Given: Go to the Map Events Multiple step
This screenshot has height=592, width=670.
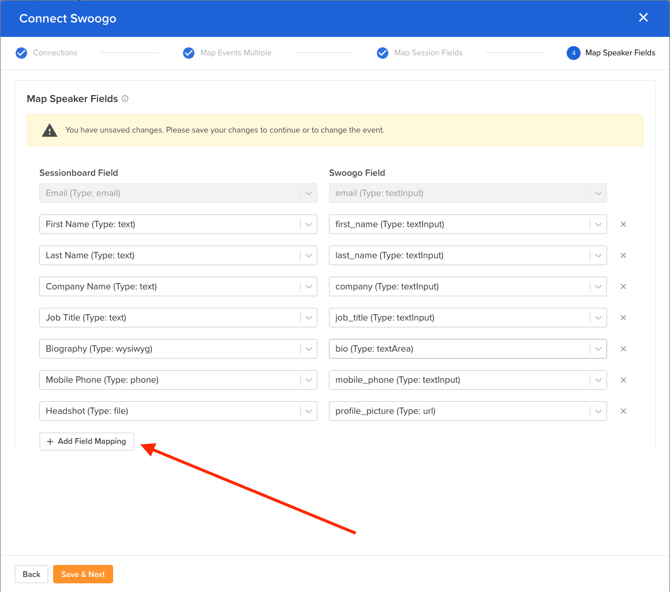Looking at the screenshot, I should click(x=236, y=53).
